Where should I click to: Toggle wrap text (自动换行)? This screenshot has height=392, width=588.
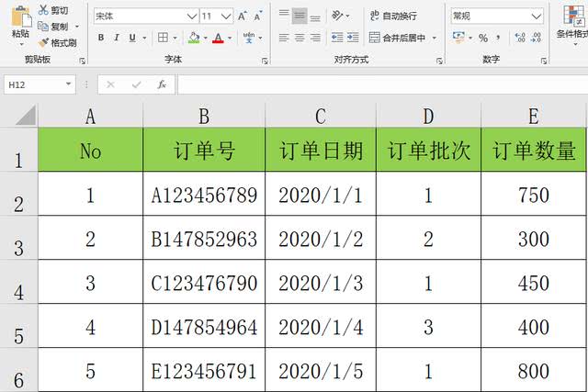tap(392, 16)
